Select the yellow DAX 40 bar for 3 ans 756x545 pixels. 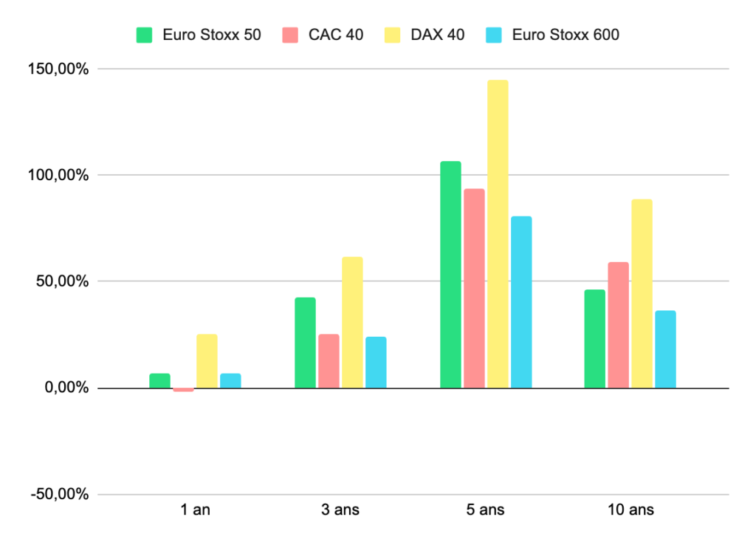pos(352,323)
